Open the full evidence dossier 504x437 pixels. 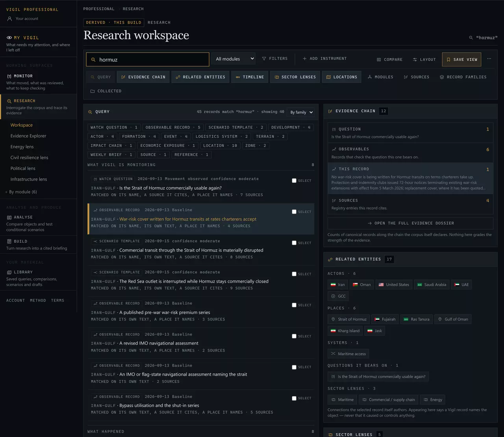point(410,223)
